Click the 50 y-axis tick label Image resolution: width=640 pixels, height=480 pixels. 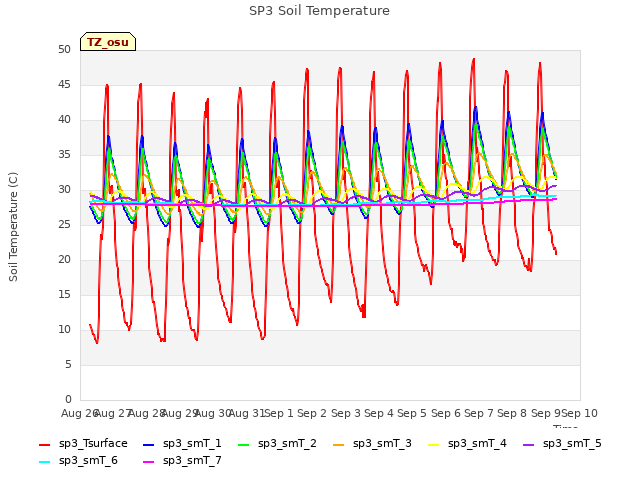click(64, 49)
